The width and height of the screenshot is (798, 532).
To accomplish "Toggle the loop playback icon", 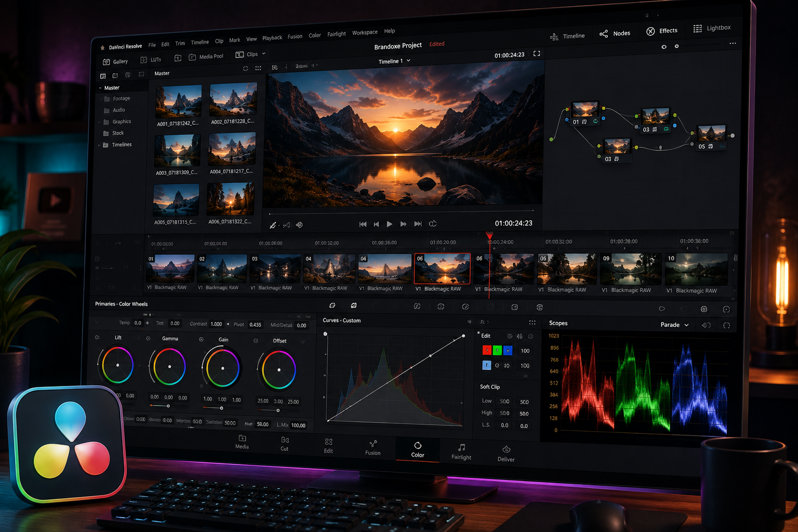I will (432, 223).
